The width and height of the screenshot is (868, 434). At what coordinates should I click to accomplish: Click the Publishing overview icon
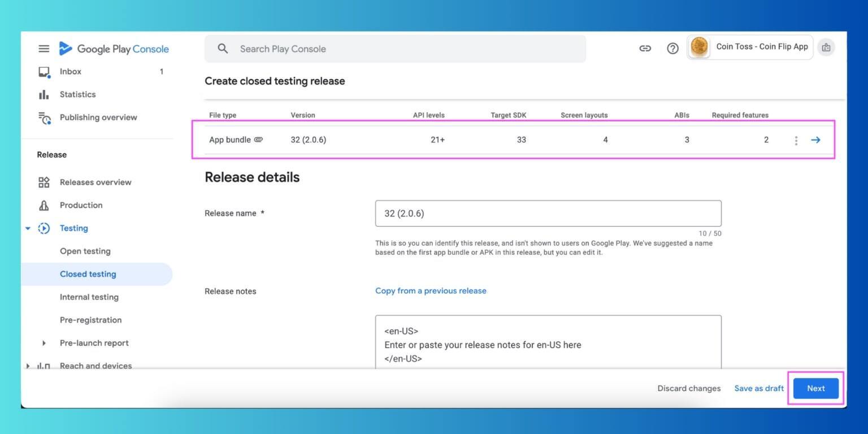[x=44, y=118]
